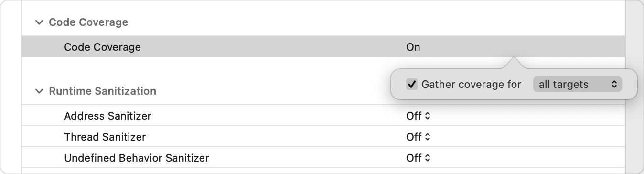
Task: Select the Address Sanitizer setting name
Action: point(107,116)
